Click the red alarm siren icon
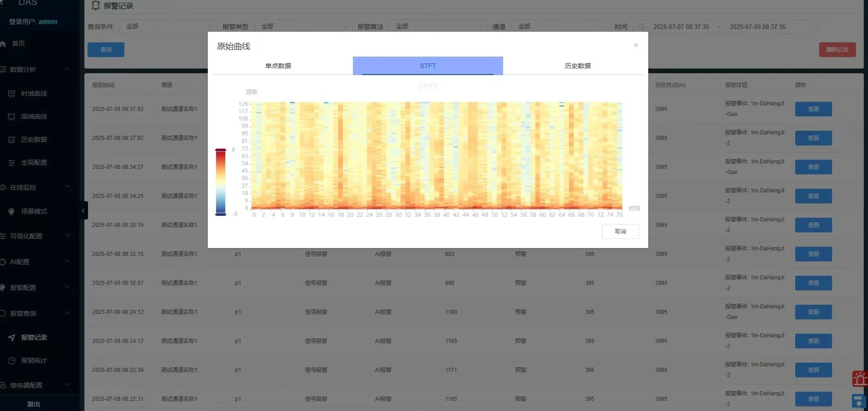The image size is (868, 411). [860, 379]
